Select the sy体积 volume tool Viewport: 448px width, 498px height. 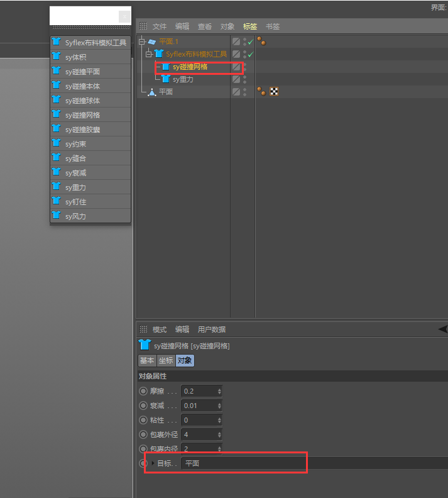click(x=90, y=57)
